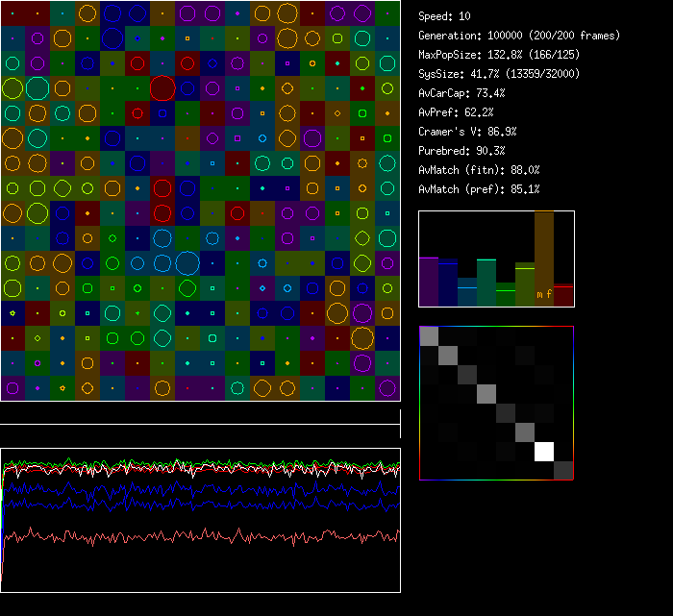
Task: Click the largest light-blue circle in the grid
Action: click(x=187, y=262)
